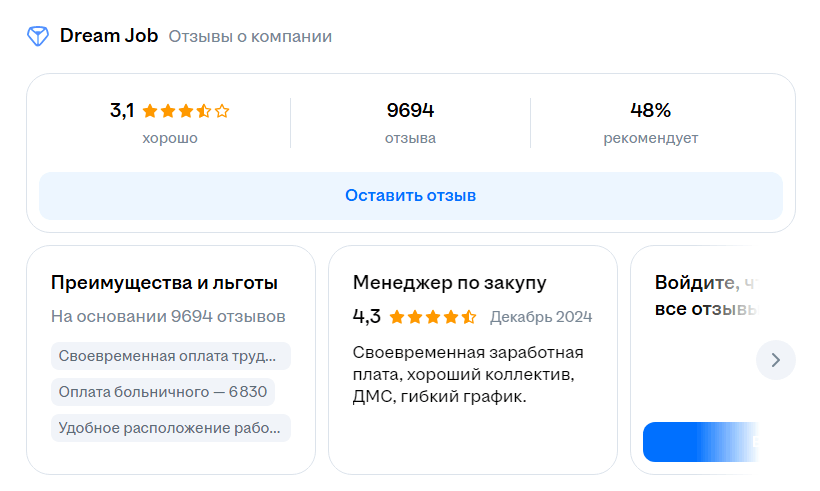
Task: Open the review text about ДМС and гибкий график
Action: coord(468,374)
